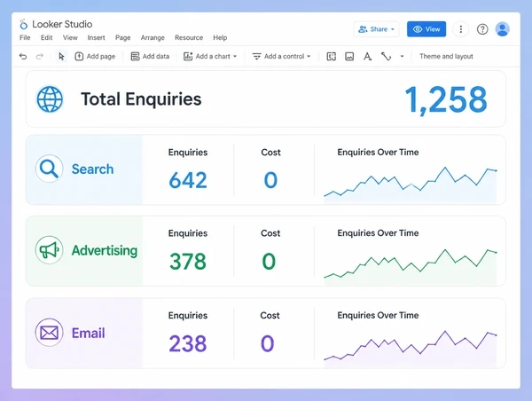Open the user account avatar
This screenshot has width=532, height=401.
click(x=502, y=29)
